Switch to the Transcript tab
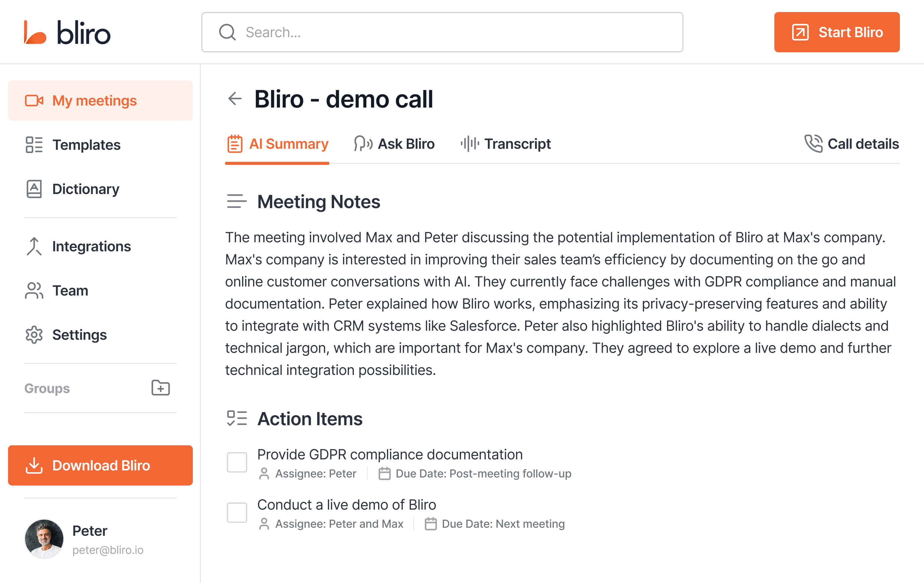The image size is (924, 583). click(506, 144)
